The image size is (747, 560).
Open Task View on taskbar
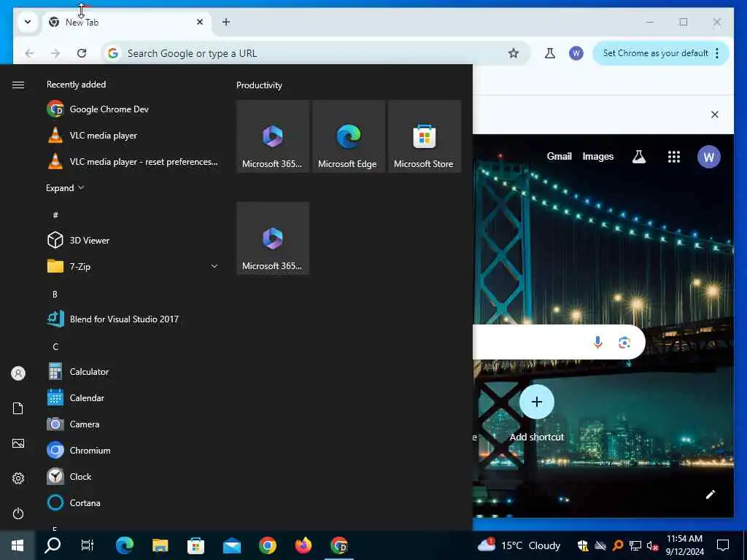pos(88,545)
